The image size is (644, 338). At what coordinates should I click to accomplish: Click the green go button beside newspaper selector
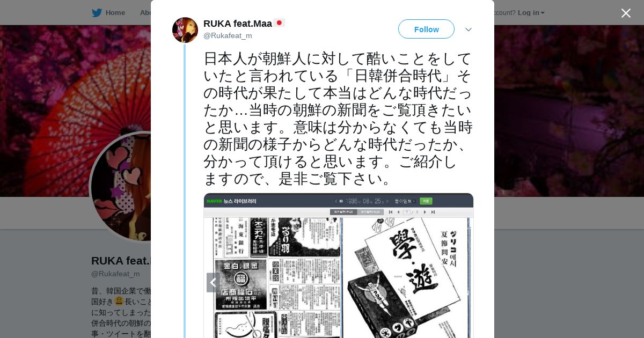426,201
